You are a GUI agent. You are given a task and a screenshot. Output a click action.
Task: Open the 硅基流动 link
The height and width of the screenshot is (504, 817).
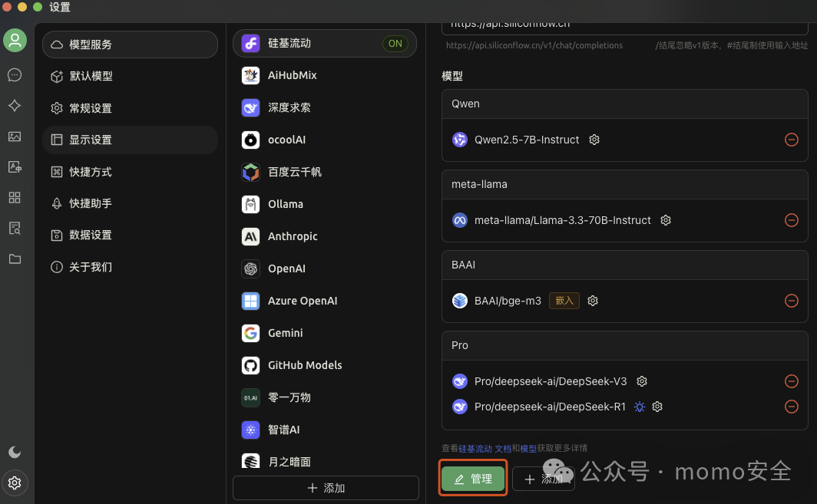coord(475,448)
